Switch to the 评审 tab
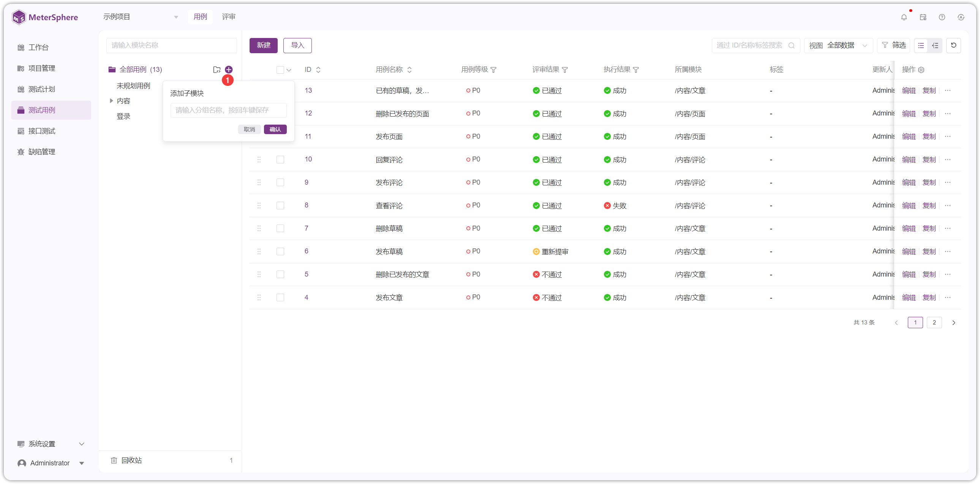 coord(229,17)
